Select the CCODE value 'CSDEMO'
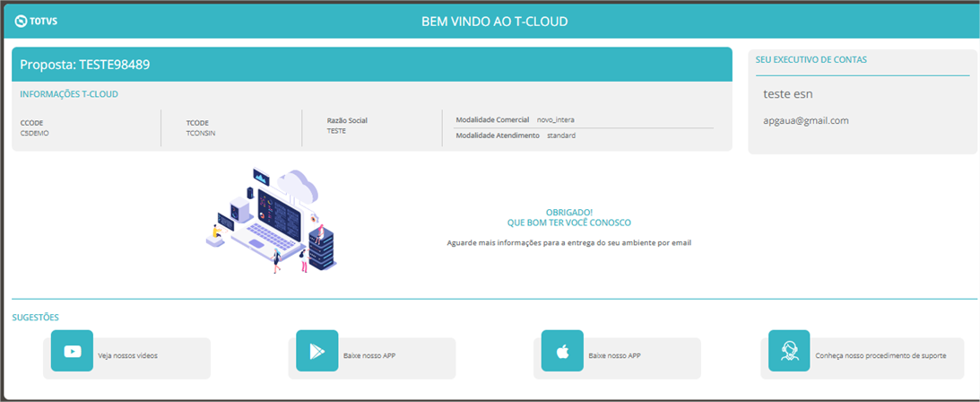 pyautogui.click(x=35, y=133)
